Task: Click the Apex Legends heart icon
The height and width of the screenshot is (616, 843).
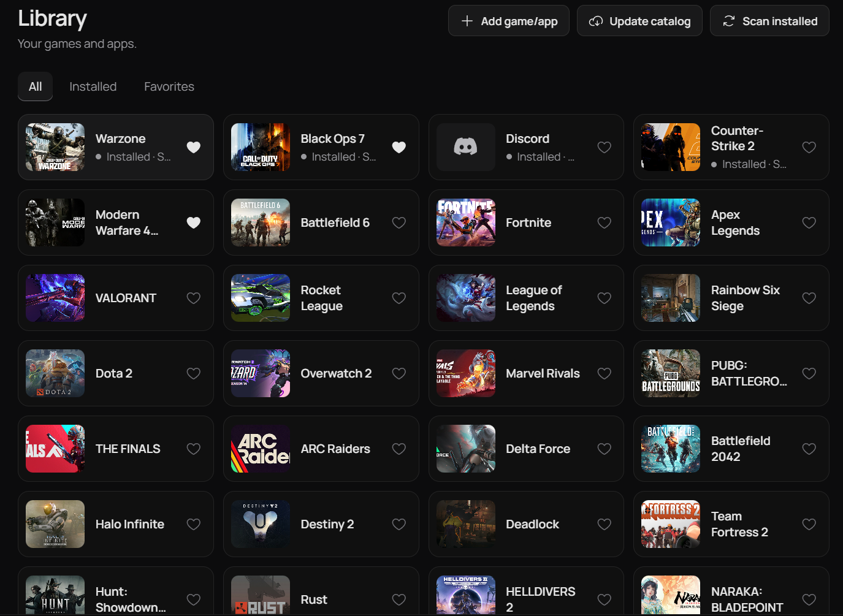Action: (x=809, y=222)
